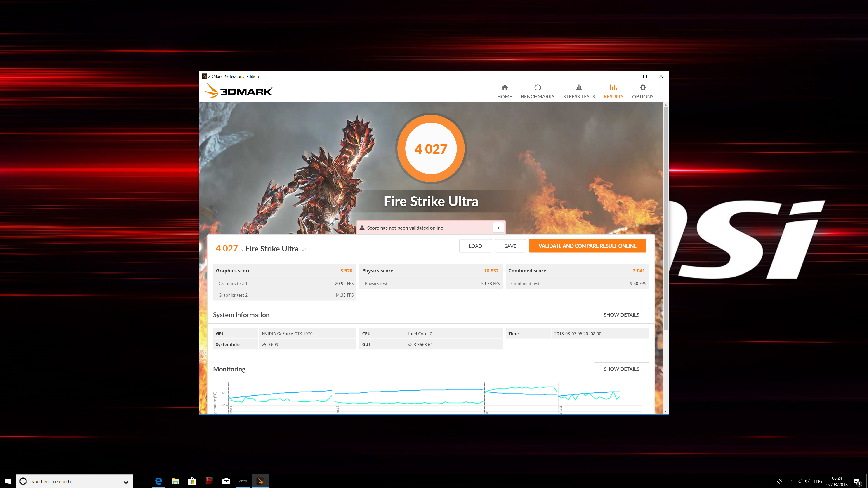Open Stress Tests chart icon

[x=579, y=88]
